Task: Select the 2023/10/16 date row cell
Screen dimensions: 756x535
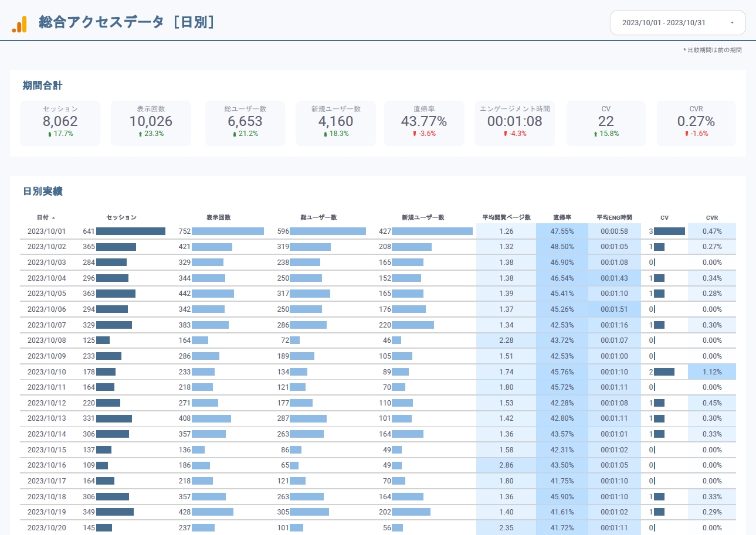Action: (46, 465)
